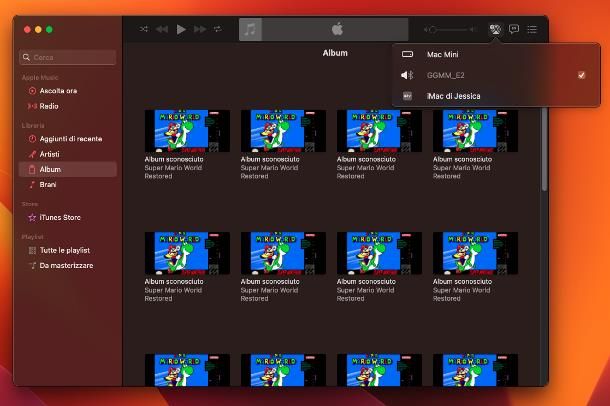The height and width of the screenshot is (406, 610).
Task: Open iTunes Store
Action: 68,217
